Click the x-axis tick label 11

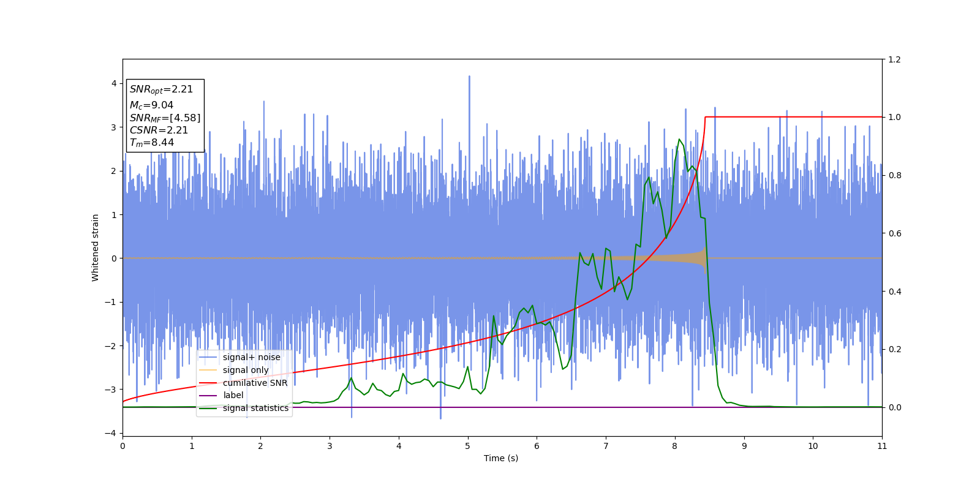[882, 446]
